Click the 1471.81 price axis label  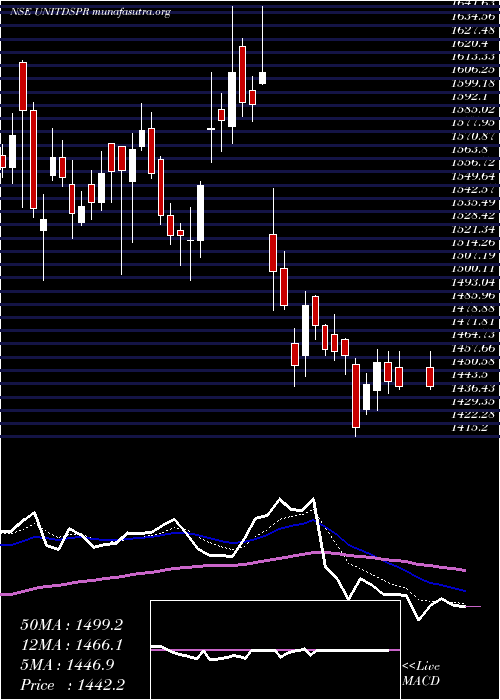[x=474, y=322]
